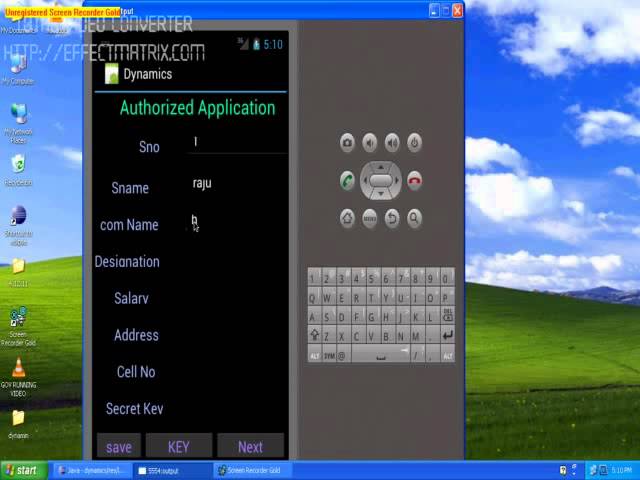Switch to Java taskbar window
Image resolution: width=640 pixels, height=480 pixels.
93,471
